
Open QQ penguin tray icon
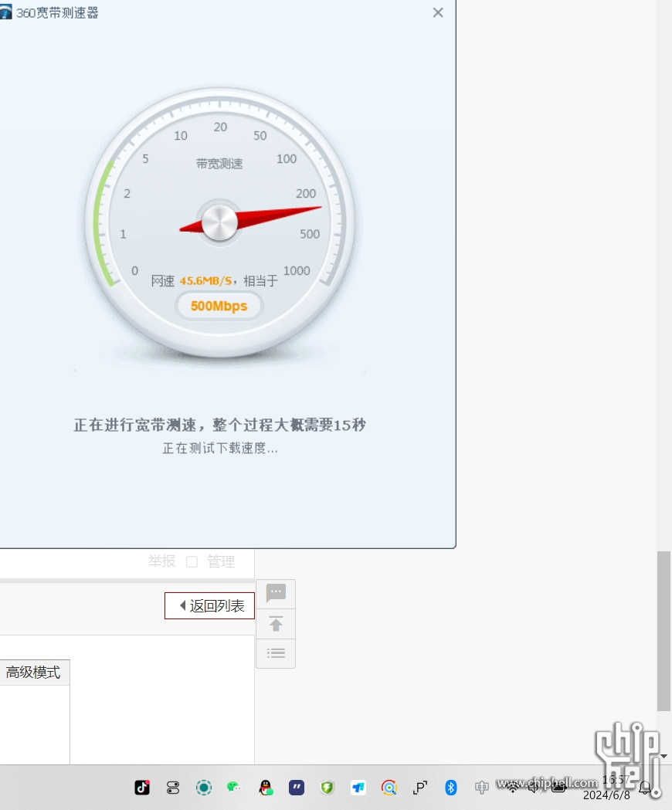tap(266, 788)
